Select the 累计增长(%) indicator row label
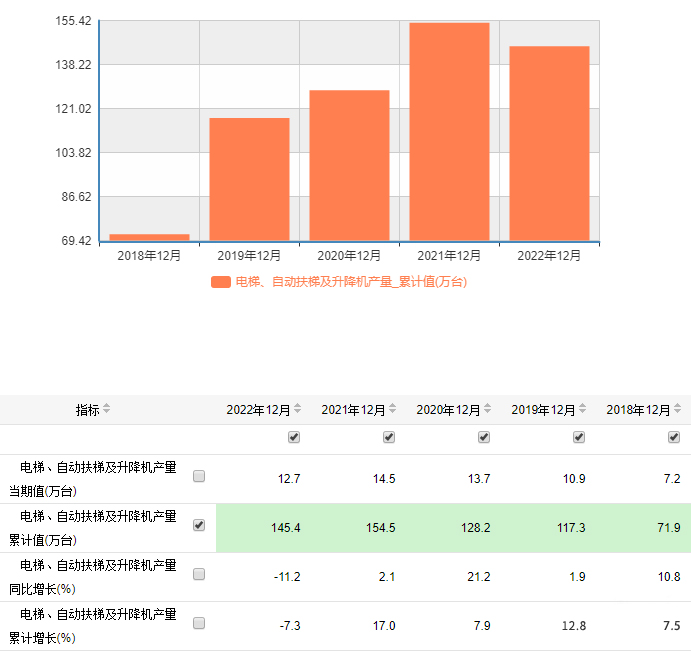 click(x=93, y=626)
